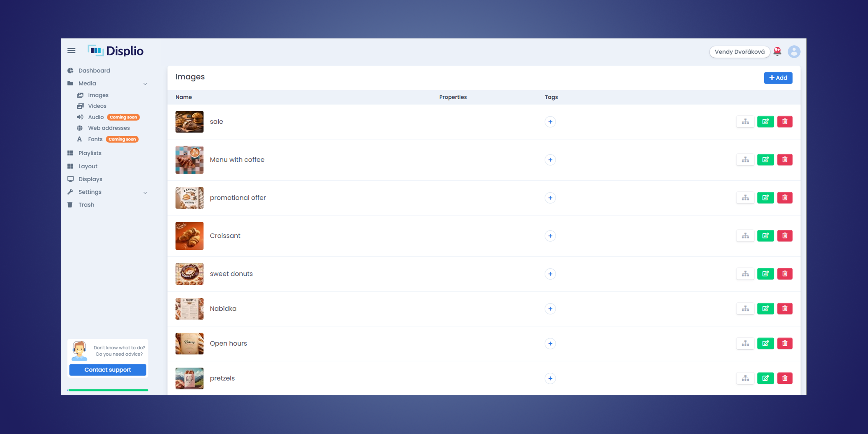
Task: Open Vendy Dvořáková account dropdown
Action: coord(739,52)
